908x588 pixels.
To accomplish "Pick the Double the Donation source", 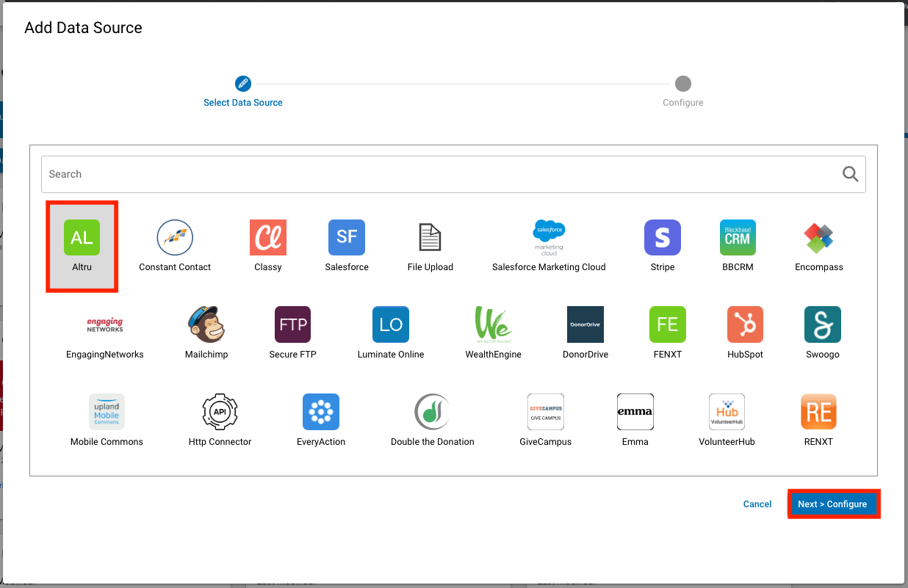I will click(432, 412).
